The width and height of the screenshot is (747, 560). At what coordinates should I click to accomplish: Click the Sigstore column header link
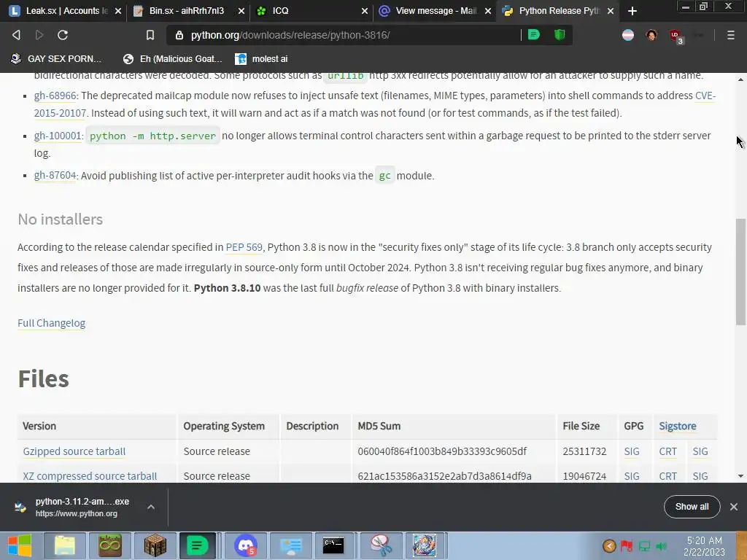678,426
